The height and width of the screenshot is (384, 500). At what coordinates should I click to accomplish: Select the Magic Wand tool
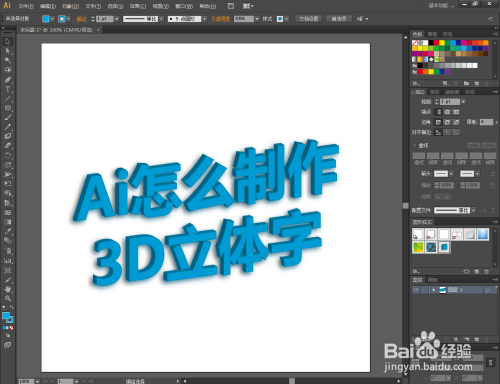point(8,60)
